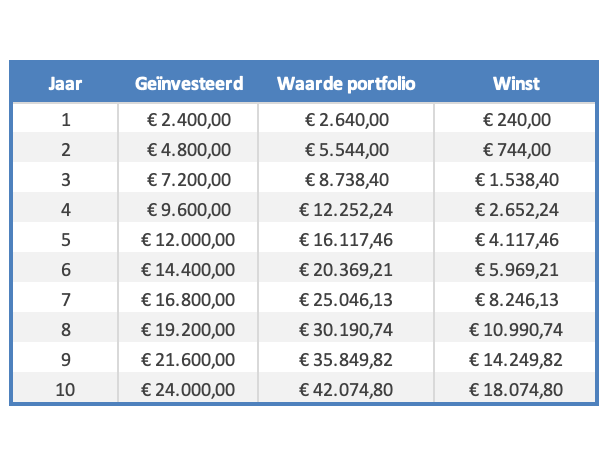Click invested amount € 12.000,00
This screenshot has height=462, width=616.
click(188, 240)
